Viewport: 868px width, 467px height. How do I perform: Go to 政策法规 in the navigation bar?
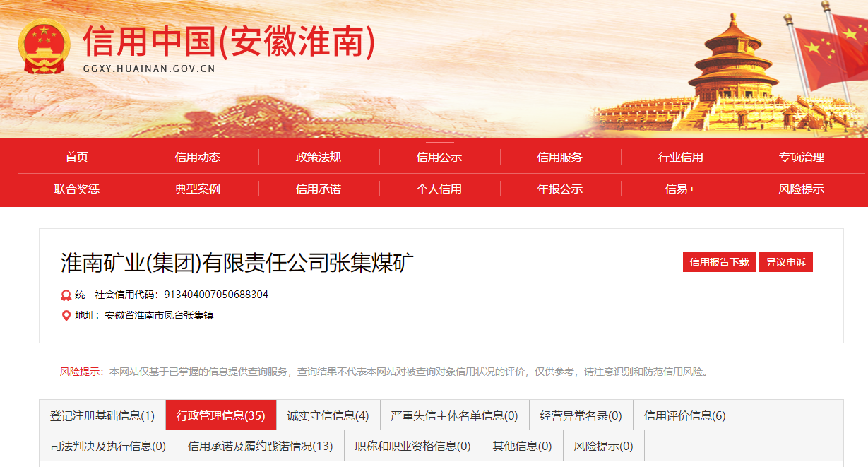[x=319, y=157]
